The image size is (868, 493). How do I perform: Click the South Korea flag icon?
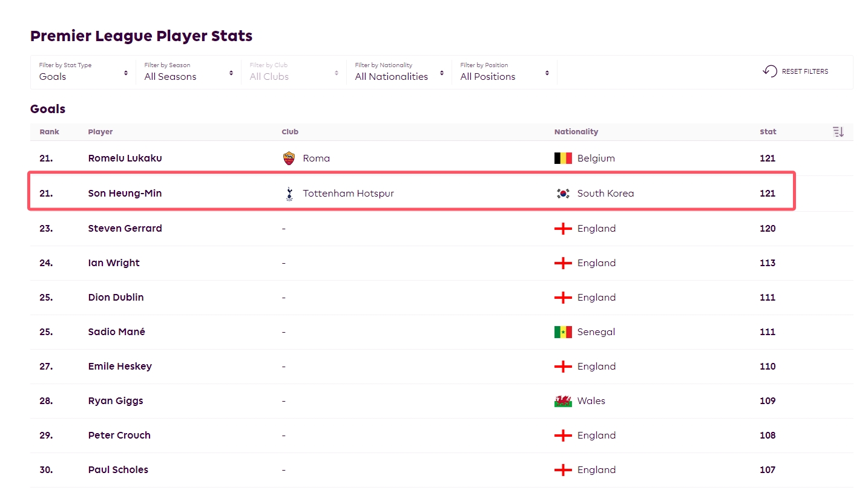(x=563, y=194)
